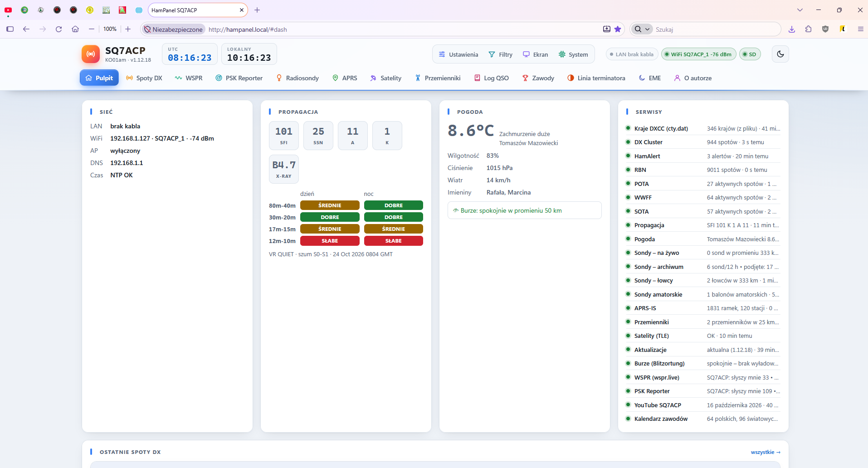Toggle dark mode with the moon icon
The height and width of the screenshot is (468, 868).
point(780,54)
